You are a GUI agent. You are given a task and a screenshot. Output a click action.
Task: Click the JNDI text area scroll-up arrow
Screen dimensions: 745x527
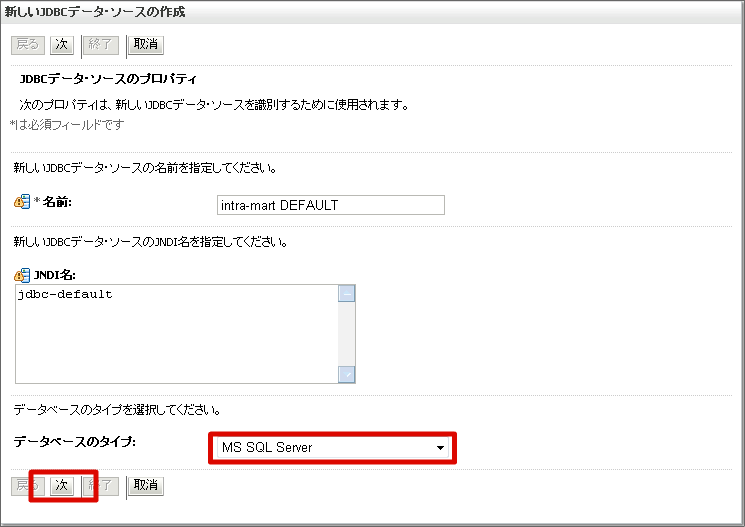point(347,294)
